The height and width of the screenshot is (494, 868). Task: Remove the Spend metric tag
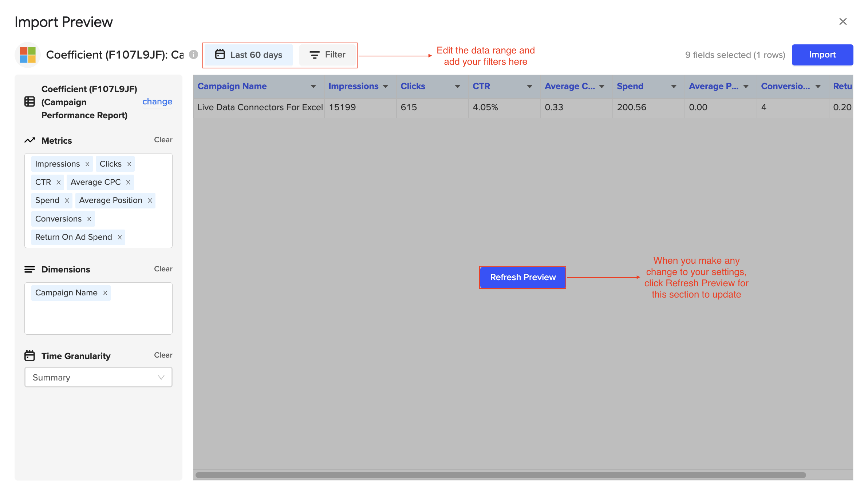point(67,200)
